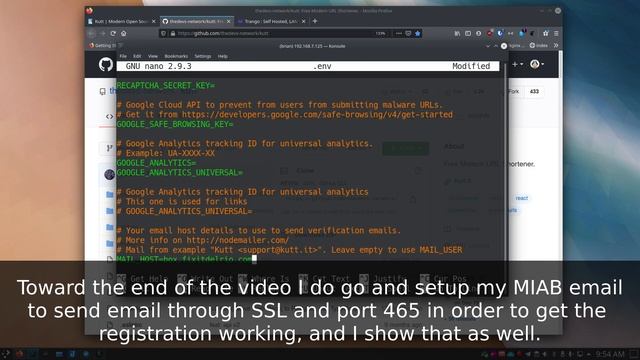The image size is (640, 360).
Task: Open Konsole File menu
Action: tap(123, 56)
